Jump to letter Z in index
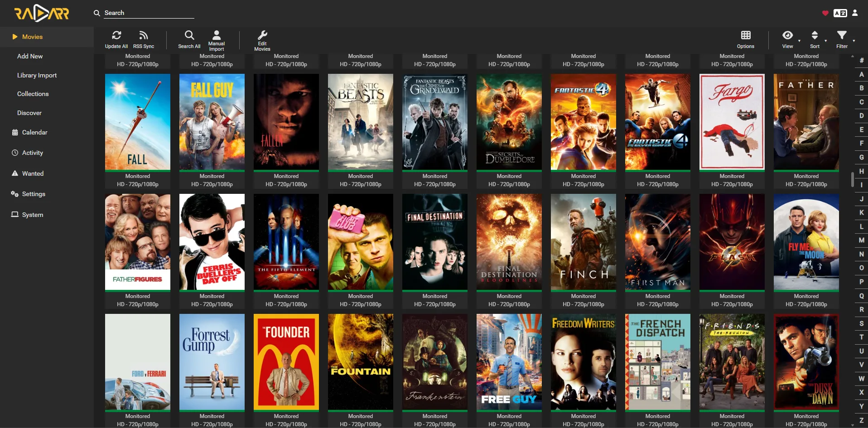This screenshot has height=428, width=868. [861, 420]
